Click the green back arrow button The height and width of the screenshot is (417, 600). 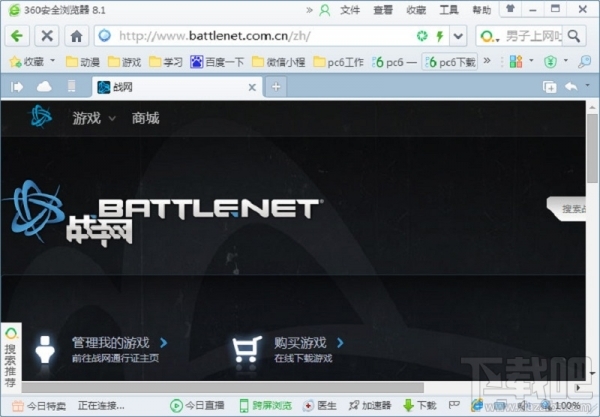17,36
